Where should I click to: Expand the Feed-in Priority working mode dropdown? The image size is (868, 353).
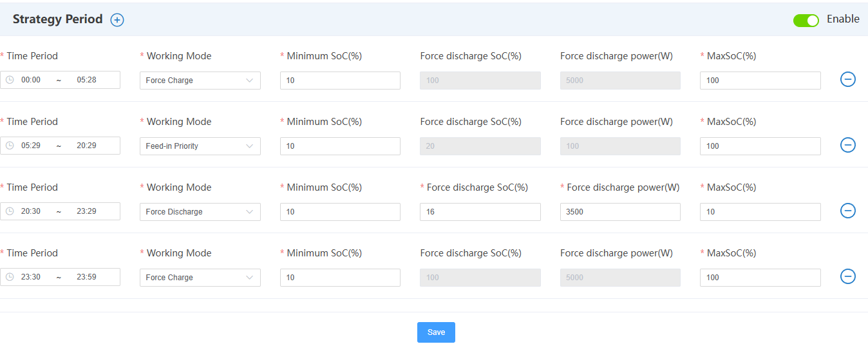point(200,146)
